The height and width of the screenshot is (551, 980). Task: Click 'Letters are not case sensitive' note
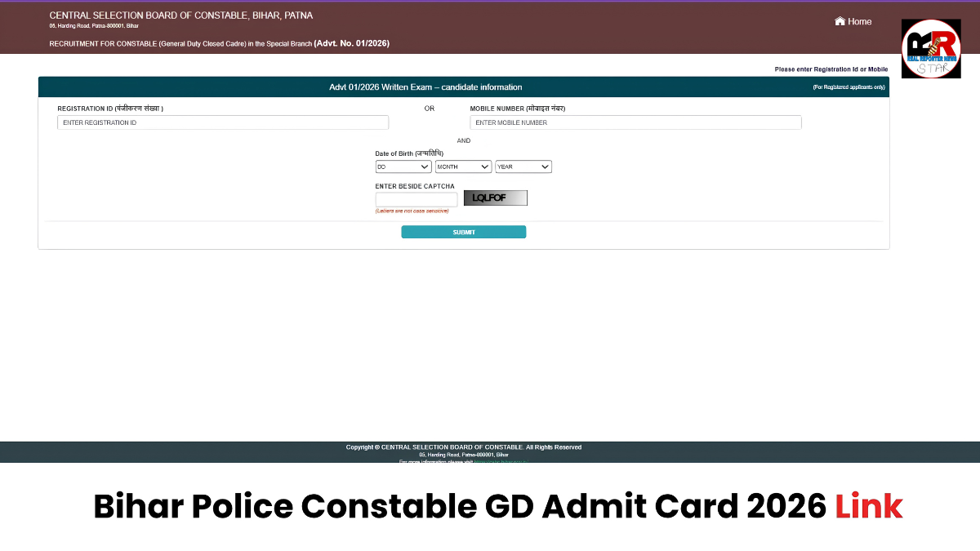click(412, 211)
